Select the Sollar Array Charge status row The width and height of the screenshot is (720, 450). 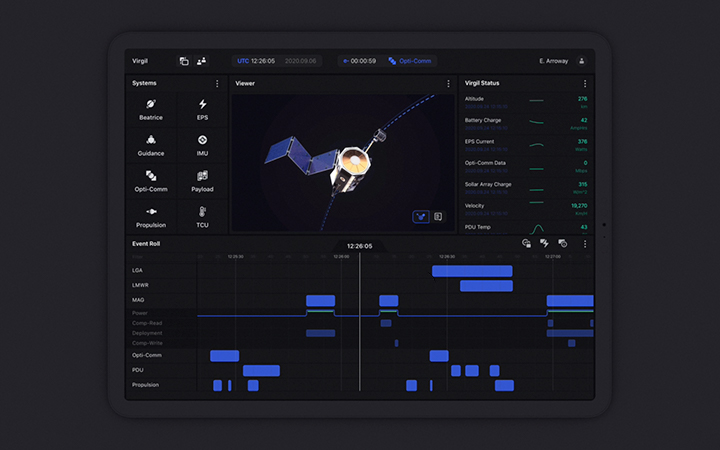526,188
